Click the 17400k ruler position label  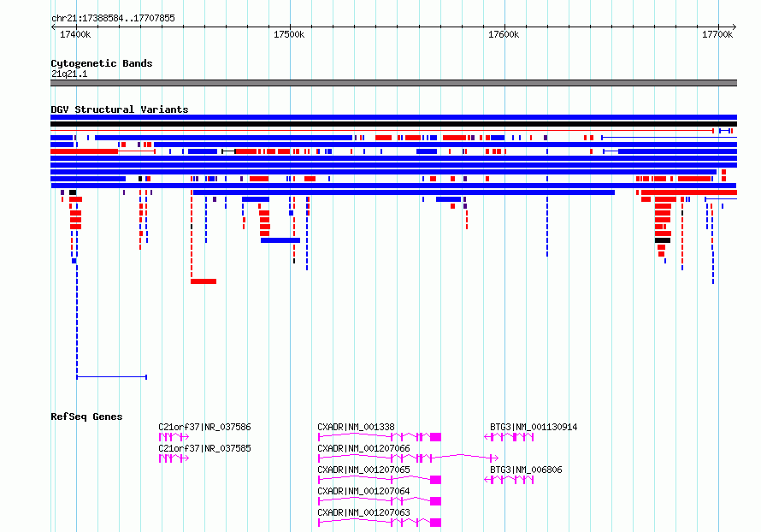point(75,34)
